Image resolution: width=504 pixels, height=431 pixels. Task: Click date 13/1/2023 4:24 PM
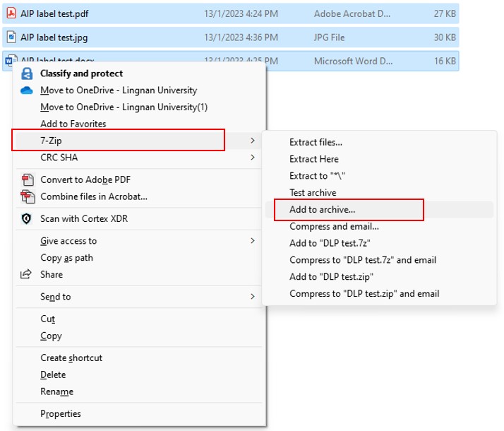(241, 14)
